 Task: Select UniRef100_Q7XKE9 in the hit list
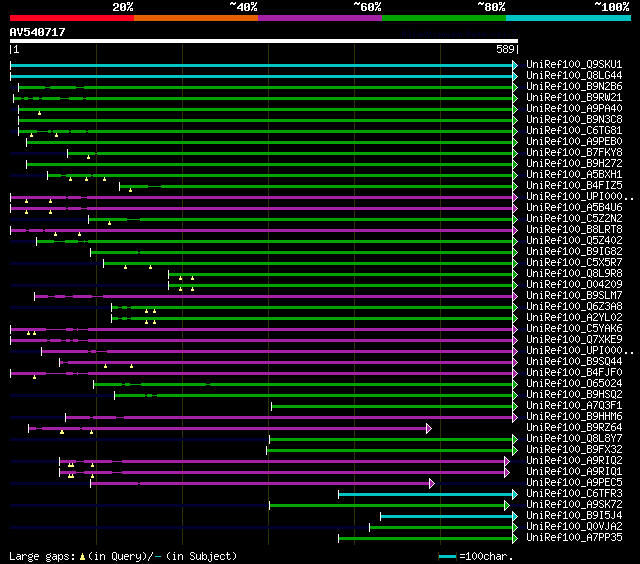coord(574,340)
